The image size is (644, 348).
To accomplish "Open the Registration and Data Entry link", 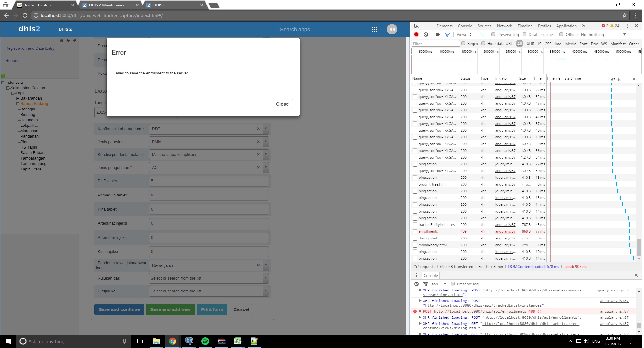I will 30,48.
